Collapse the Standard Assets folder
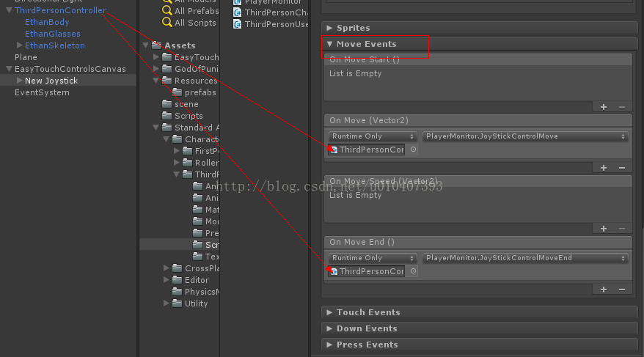The width and height of the screenshot is (644, 357). 155,128
